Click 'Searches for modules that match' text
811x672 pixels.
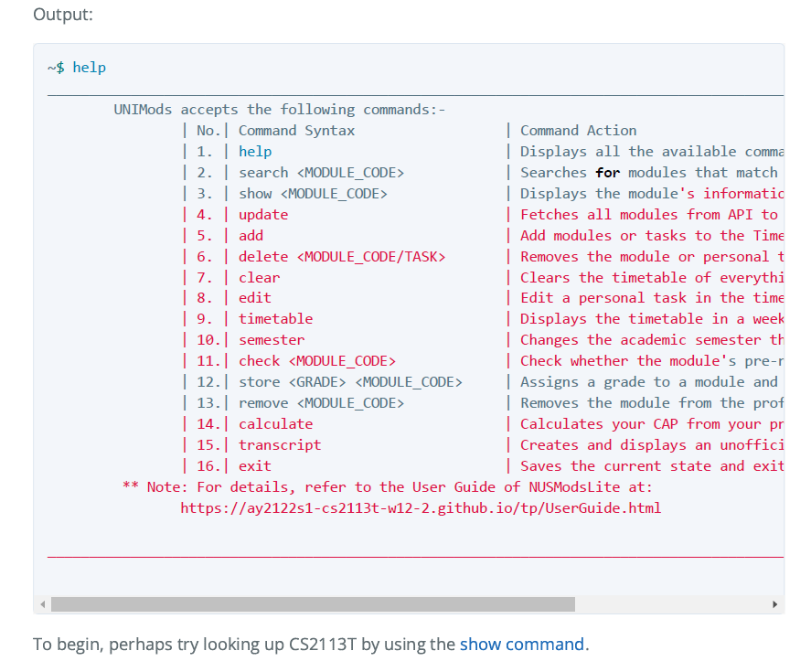click(649, 173)
